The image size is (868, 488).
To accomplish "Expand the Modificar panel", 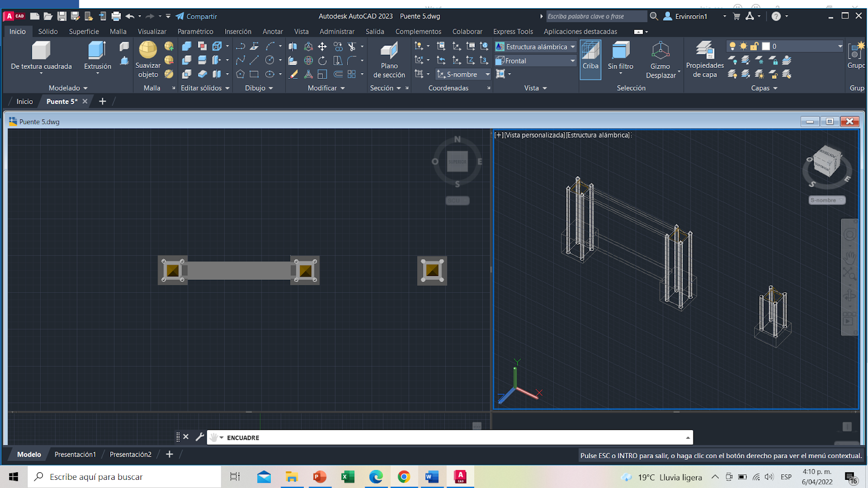I will 326,88.
